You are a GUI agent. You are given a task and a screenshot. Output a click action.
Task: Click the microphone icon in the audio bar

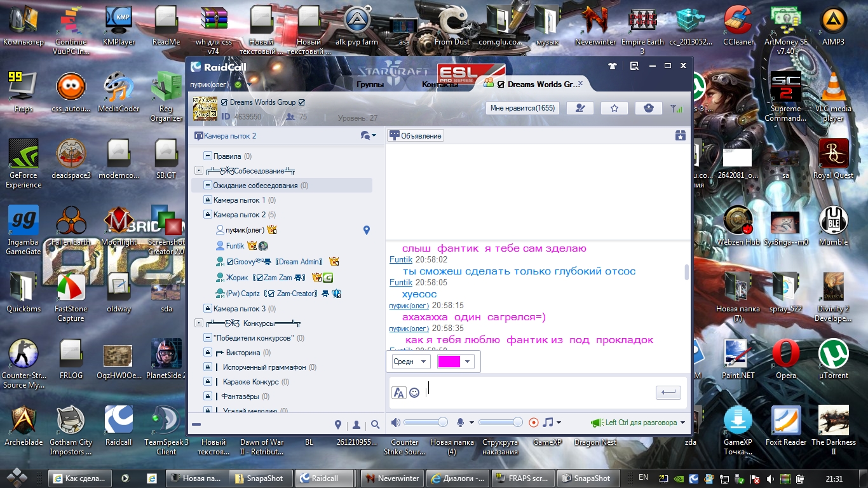pyautogui.click(x=461, y=423)
